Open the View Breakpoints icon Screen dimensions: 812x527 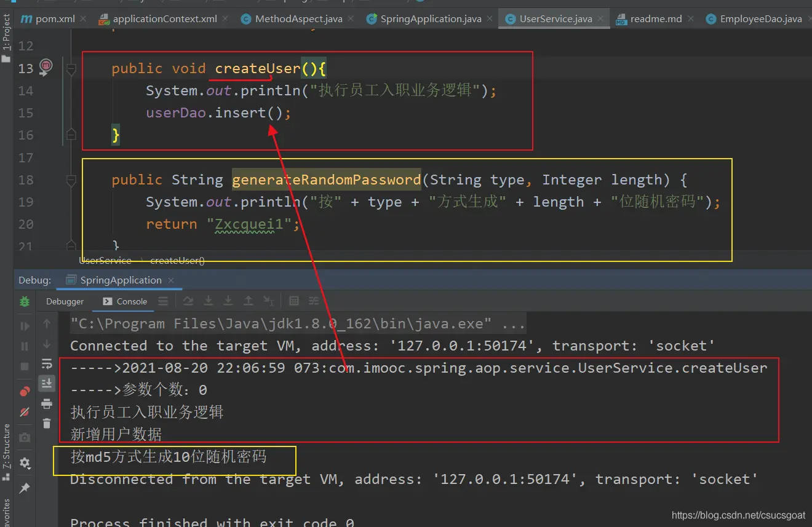pos(25,391)
